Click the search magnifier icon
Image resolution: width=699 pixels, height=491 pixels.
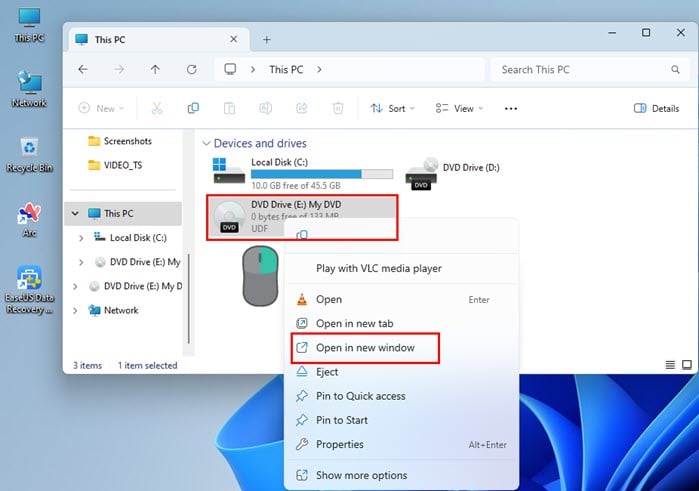tap(675, 70)
